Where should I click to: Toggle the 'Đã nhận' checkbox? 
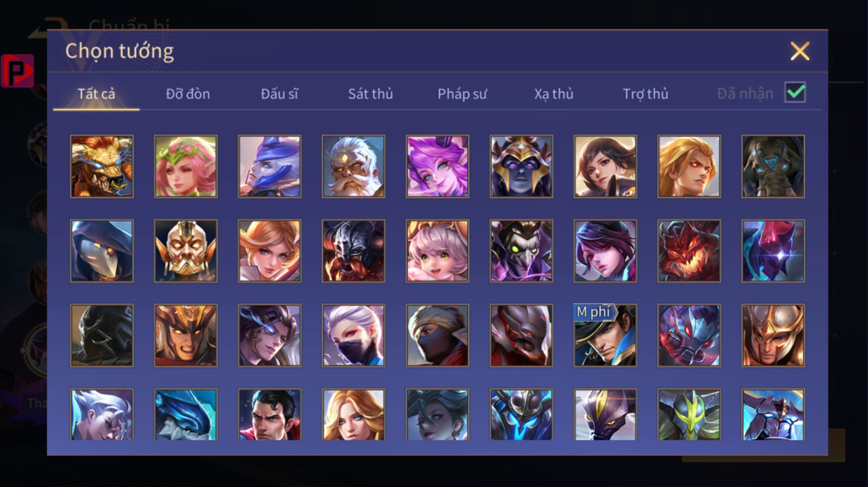pyautogui.click(x=795, y=92)
